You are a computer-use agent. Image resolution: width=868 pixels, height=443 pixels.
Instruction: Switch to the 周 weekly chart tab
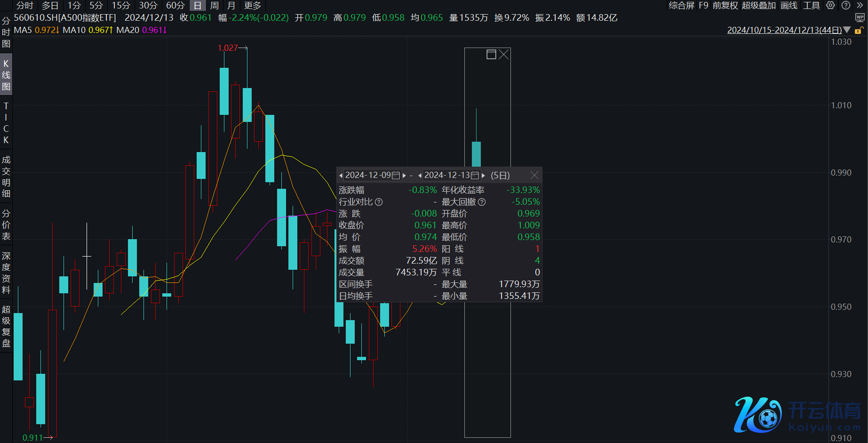pos(215,5)
